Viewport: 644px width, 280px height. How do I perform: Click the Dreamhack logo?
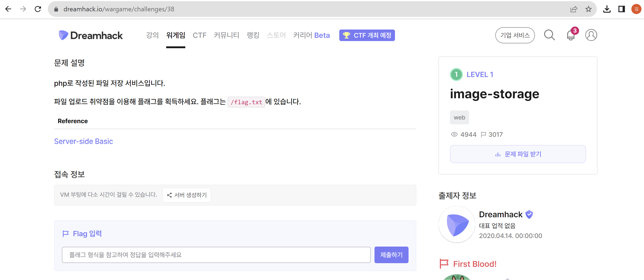90,35
